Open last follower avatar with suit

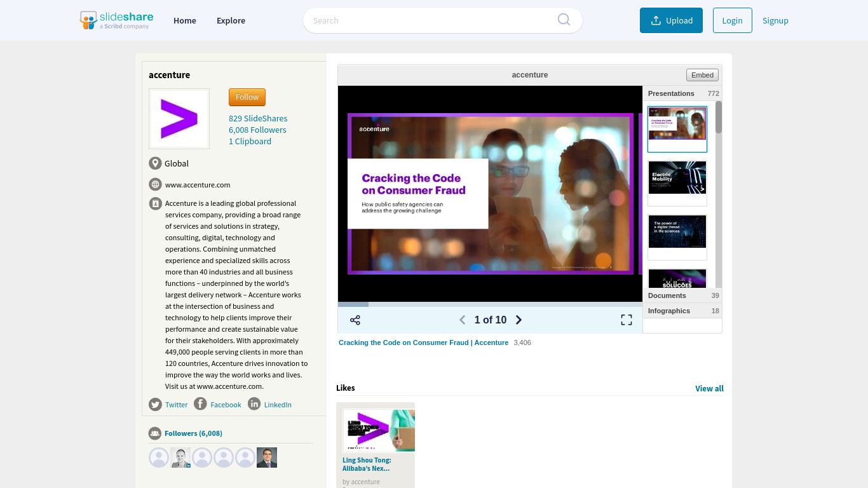coord(267,457)
